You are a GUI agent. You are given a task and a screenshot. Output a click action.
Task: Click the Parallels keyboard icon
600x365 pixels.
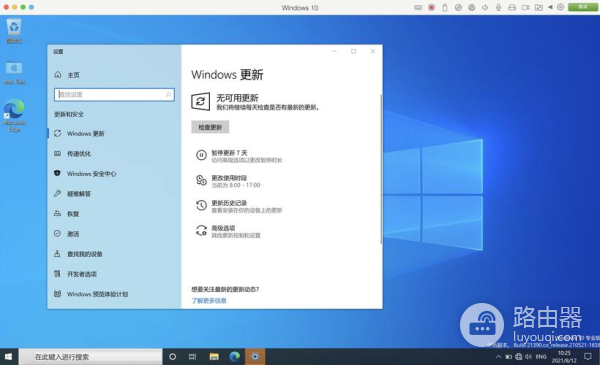pyautogui.click(x=418, y=7)
